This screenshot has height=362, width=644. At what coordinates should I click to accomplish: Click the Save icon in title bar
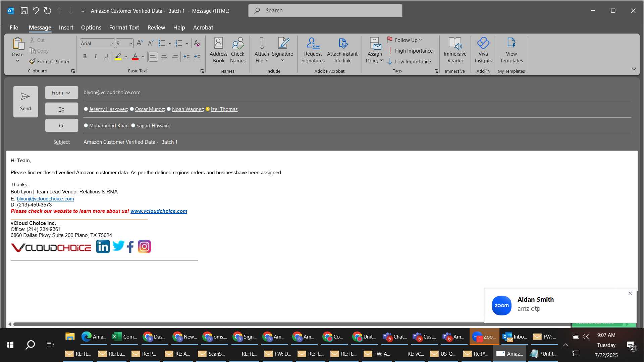(24, 11)
